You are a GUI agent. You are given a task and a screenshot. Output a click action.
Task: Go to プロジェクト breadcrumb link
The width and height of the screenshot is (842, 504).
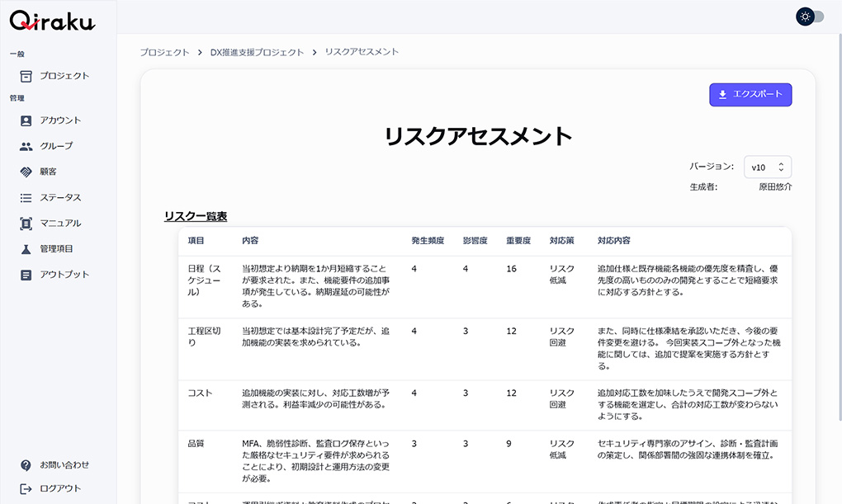164,52
